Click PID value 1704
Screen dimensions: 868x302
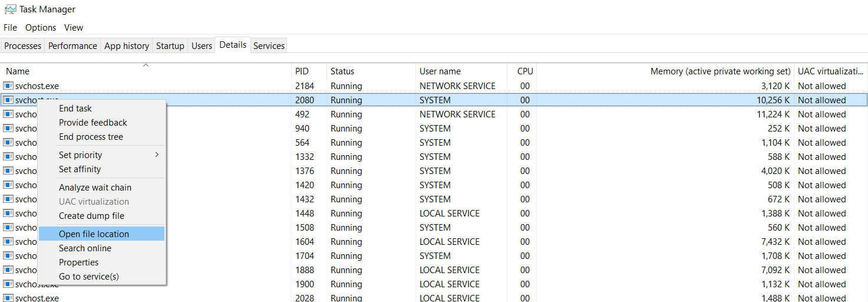point(305,256)
